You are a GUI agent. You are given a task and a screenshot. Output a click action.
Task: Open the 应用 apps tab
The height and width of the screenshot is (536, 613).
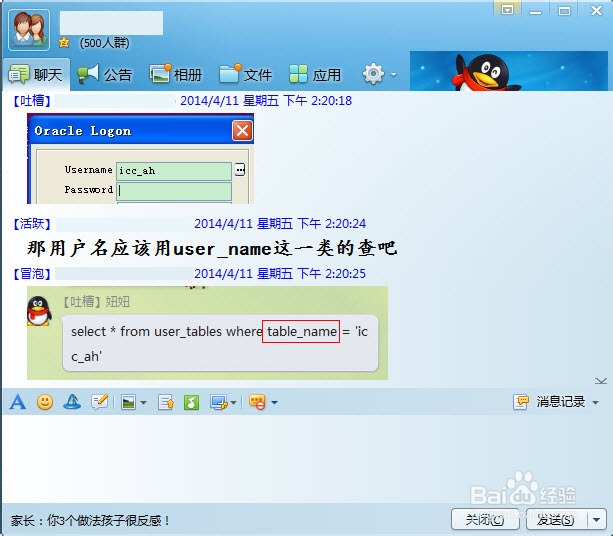(315, 74)
